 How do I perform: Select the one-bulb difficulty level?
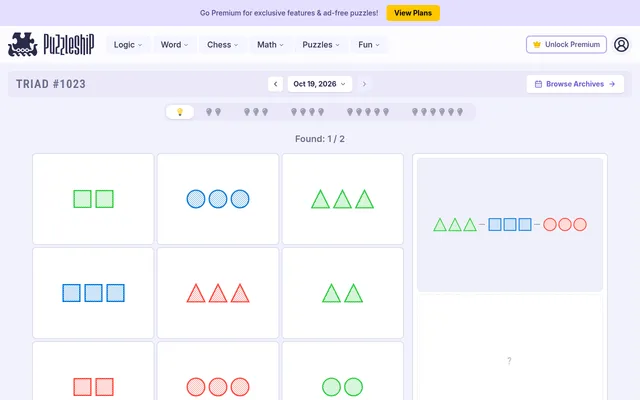pos(180,112)
